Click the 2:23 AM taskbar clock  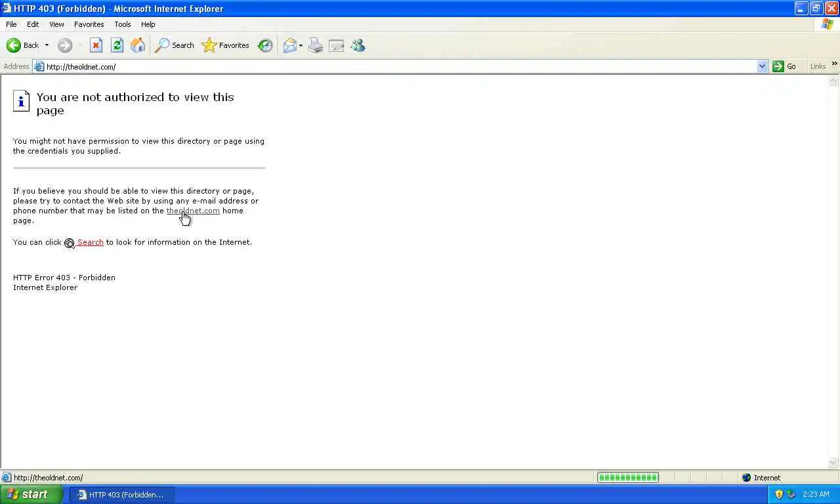click(x=816, y=494)
